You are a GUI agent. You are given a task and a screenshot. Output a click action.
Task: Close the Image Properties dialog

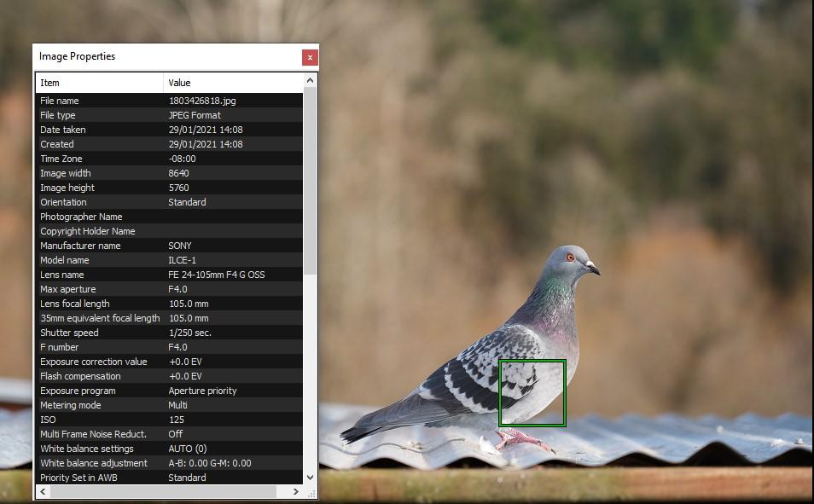click(310, 58)
